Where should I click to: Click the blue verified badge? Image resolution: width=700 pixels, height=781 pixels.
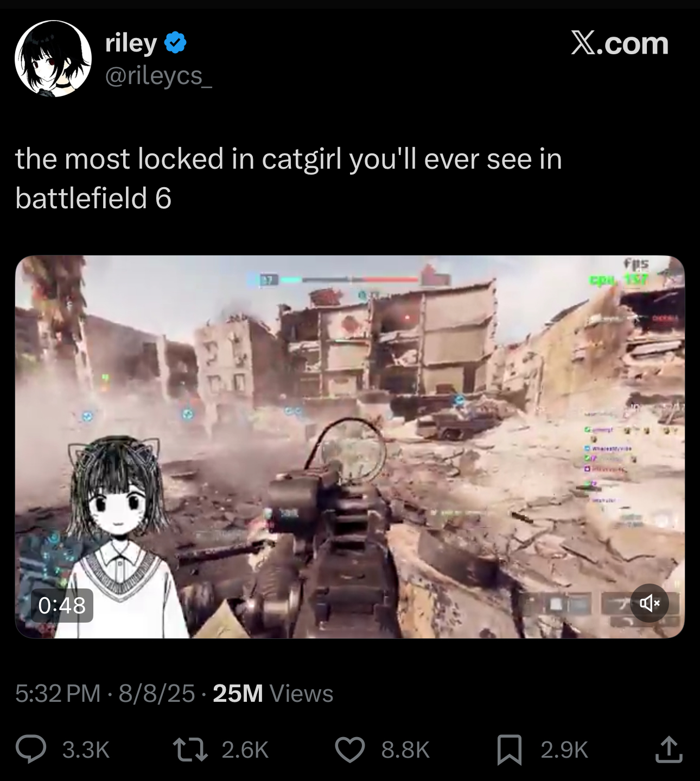pos(175,43)
